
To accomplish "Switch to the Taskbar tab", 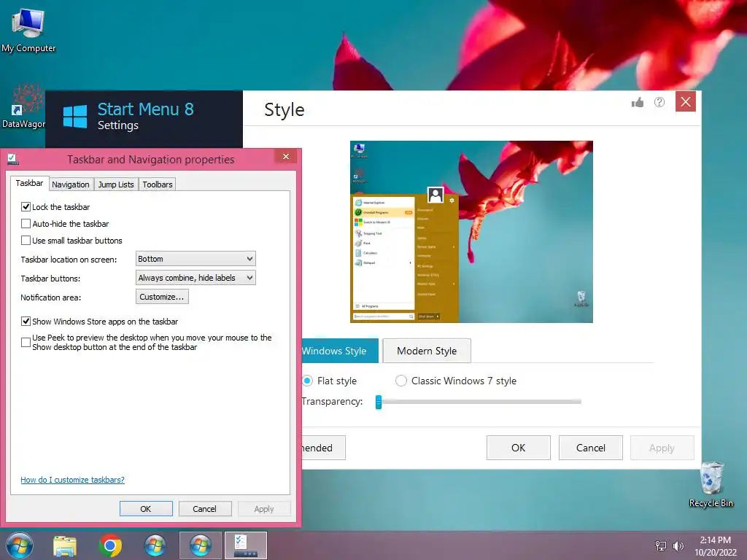I will point(29,183).
